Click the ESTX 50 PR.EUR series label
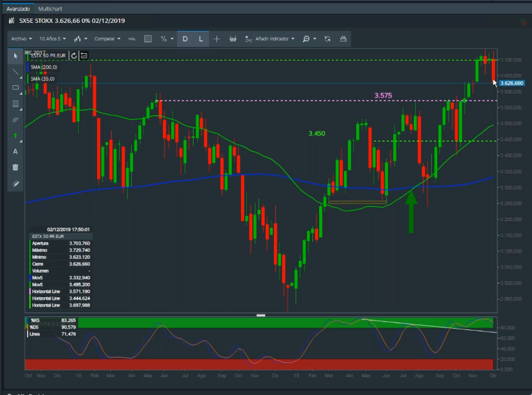The image size is (532, 395). (48, 56)
